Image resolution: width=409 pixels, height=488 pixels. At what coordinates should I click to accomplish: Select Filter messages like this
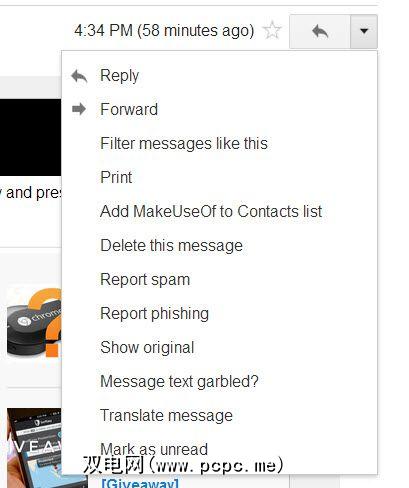coord(184,143)
